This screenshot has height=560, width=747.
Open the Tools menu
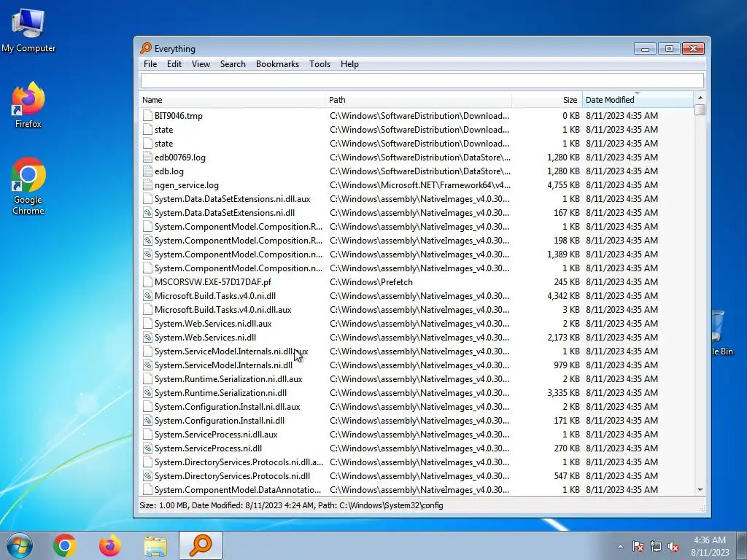click(x=320, y=64)
